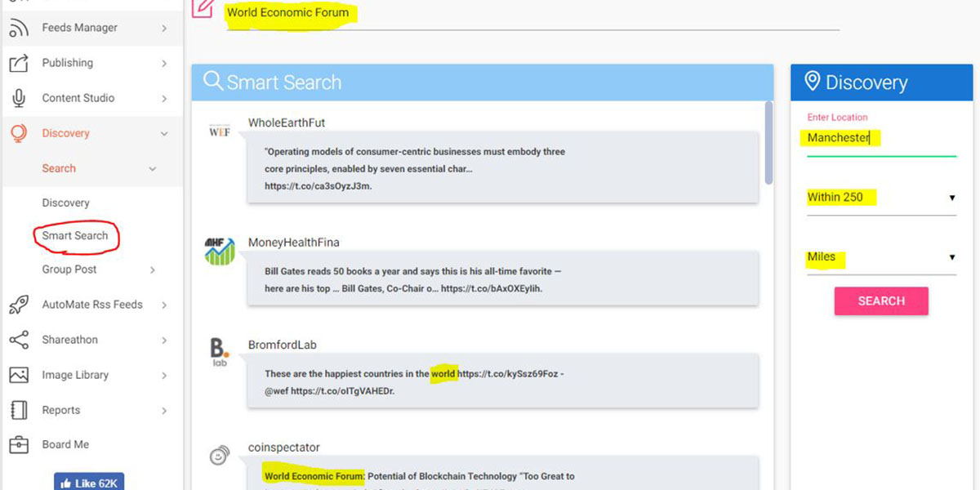The height and width of the screenshot is (490, 980).
Task: Open WholeEarthFut WEF avatar
Action: pos(220,131)
